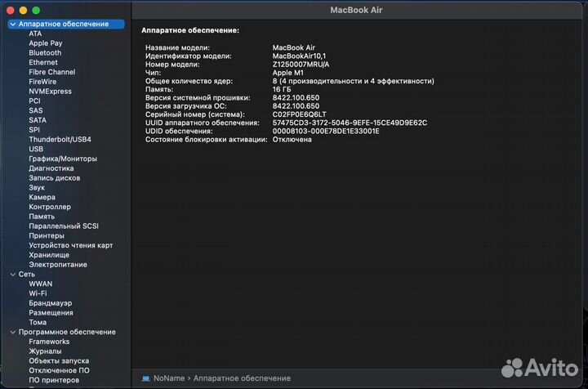The width and height of the screenshot is (588, 389).
Task: Collapse the Аппаратное обеспечение section
Action: pyautogui.click(x=11, y=24)
